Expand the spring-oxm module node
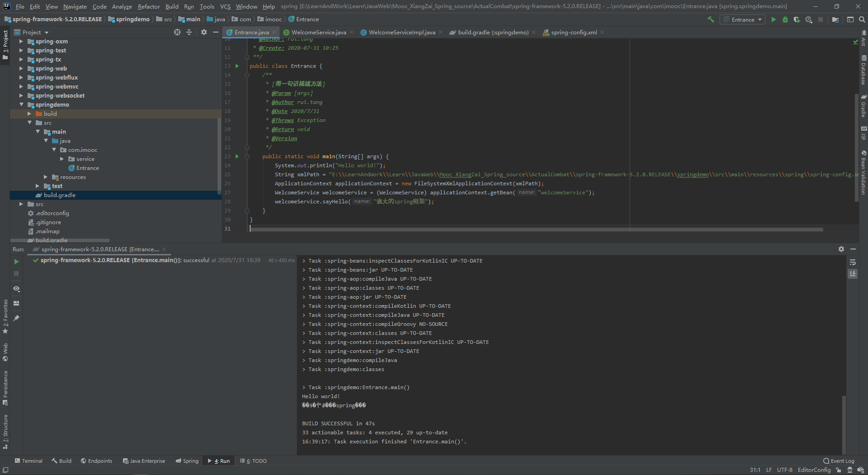This screenshot has height=475, width=868. [x=21, y=41]
